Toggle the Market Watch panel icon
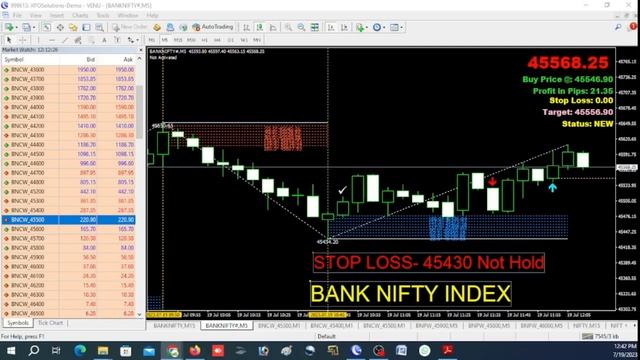 47,27
